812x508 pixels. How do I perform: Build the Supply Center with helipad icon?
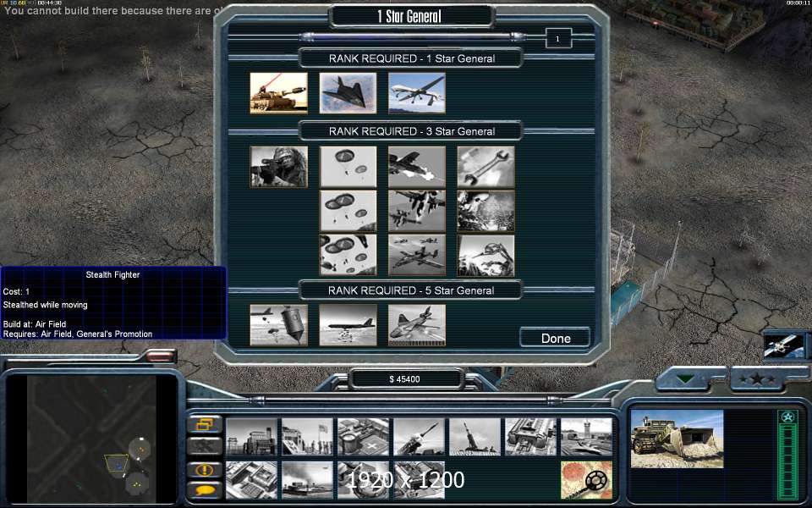364,437
